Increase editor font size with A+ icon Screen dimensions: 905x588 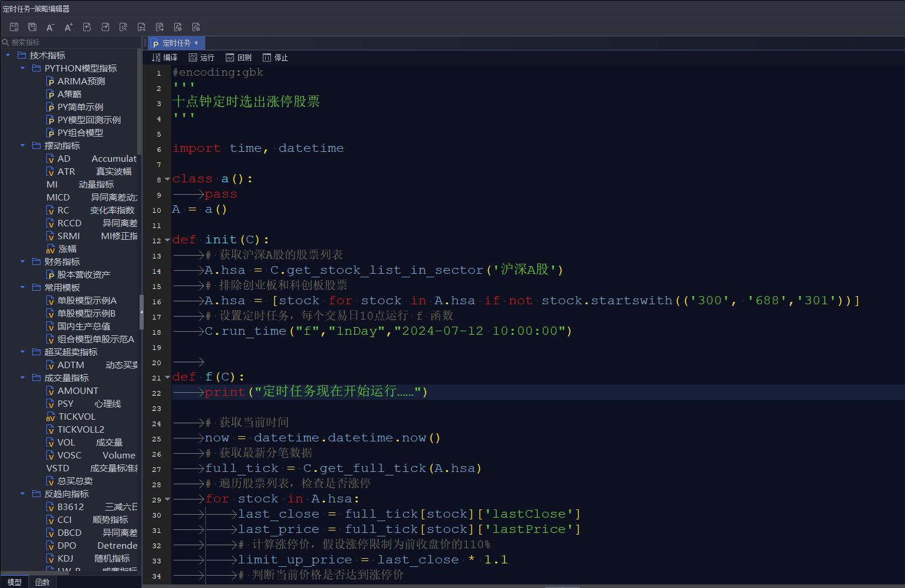pos(69,27)
